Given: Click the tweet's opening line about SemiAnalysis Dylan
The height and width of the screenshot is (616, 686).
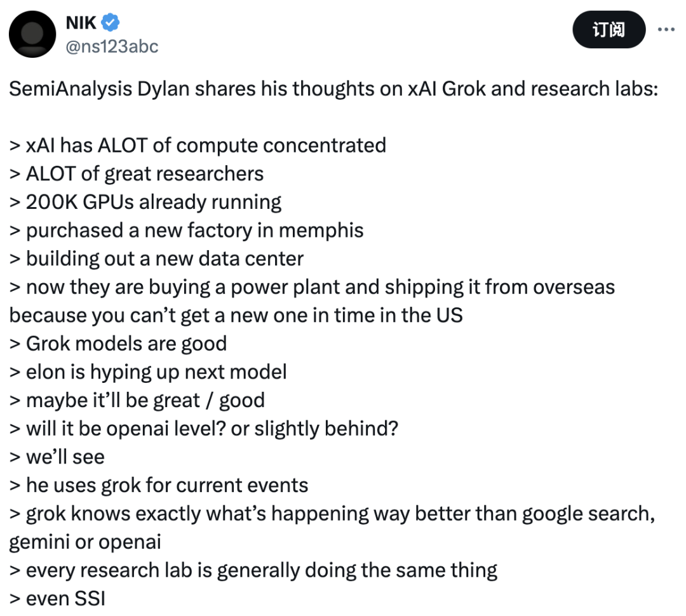Looking at the screenshot, I should [x=333, y=89].
